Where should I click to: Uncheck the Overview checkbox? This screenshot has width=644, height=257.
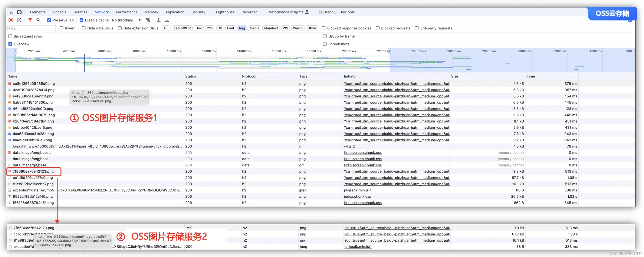(10, 44)
